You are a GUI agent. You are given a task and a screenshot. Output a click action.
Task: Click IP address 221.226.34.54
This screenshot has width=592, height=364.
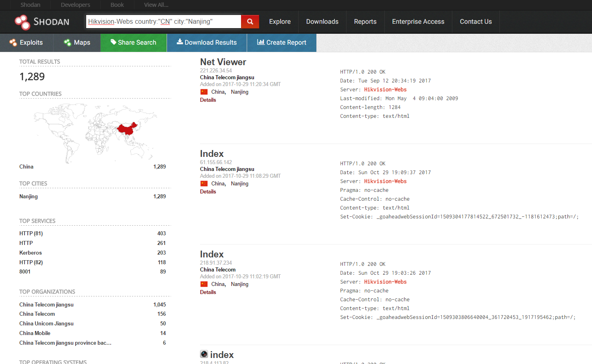tap(216, 70)
